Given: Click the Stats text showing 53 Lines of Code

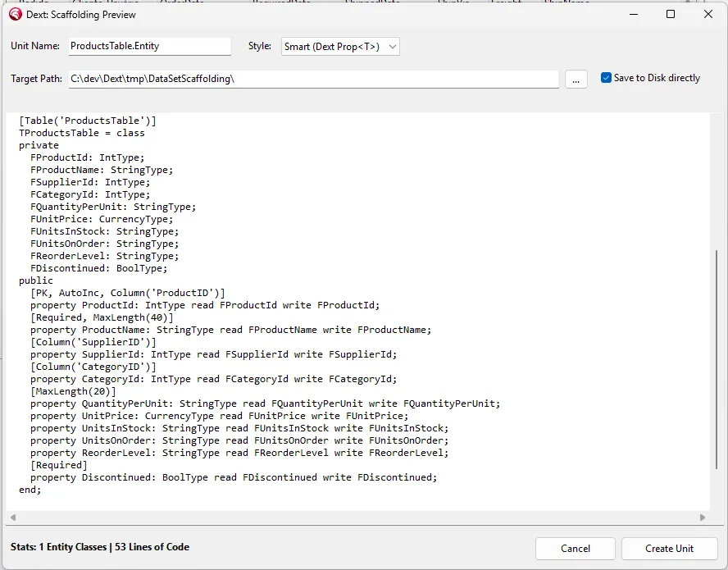Looking at the screenshot, I should [100, 547].
